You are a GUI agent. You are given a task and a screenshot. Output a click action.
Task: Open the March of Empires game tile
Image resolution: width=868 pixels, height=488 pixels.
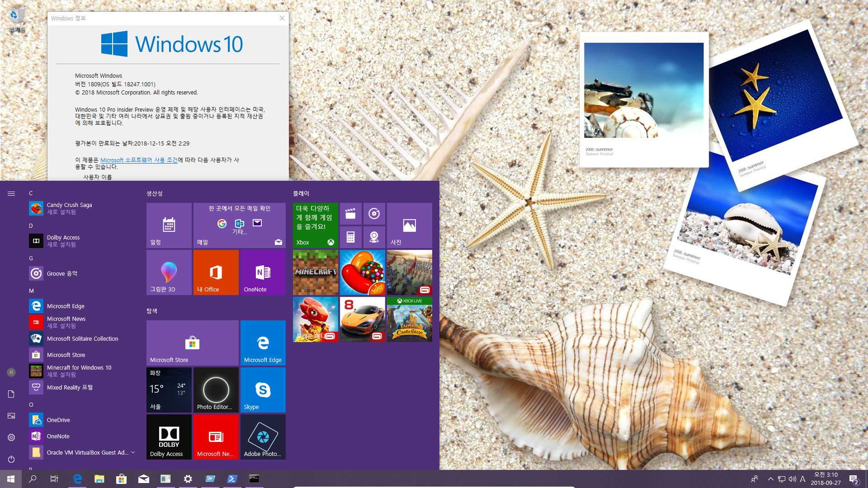[409, 272]
